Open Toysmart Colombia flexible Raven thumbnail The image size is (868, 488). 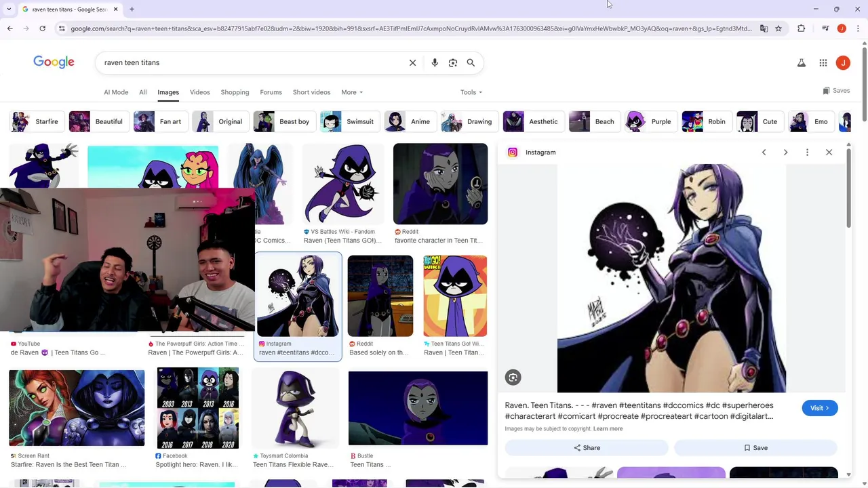(x=296, y=408)
